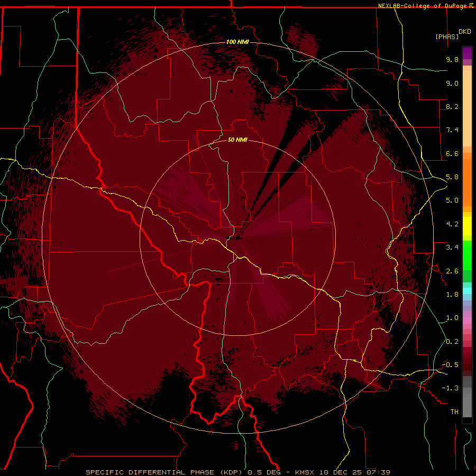Click the -0.5 legend value

point(450,365)
